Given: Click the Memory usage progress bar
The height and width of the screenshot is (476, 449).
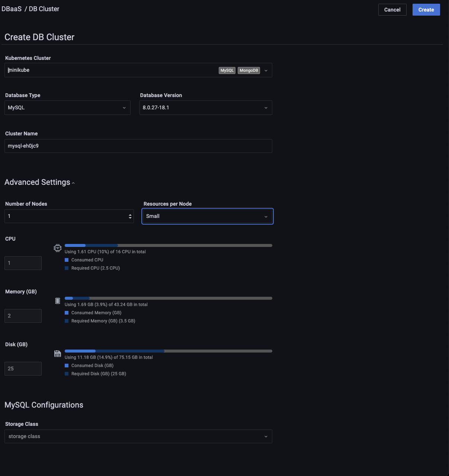Looking at the screenshot, I should (169, 298).
